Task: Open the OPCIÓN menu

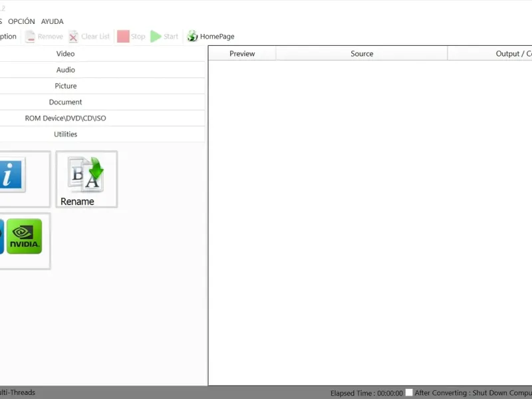Action: (x=21, y=21)
